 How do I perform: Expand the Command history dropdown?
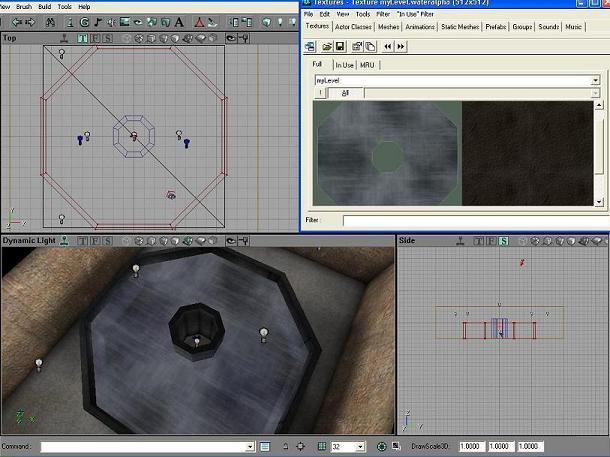click(x=250, y=447)
